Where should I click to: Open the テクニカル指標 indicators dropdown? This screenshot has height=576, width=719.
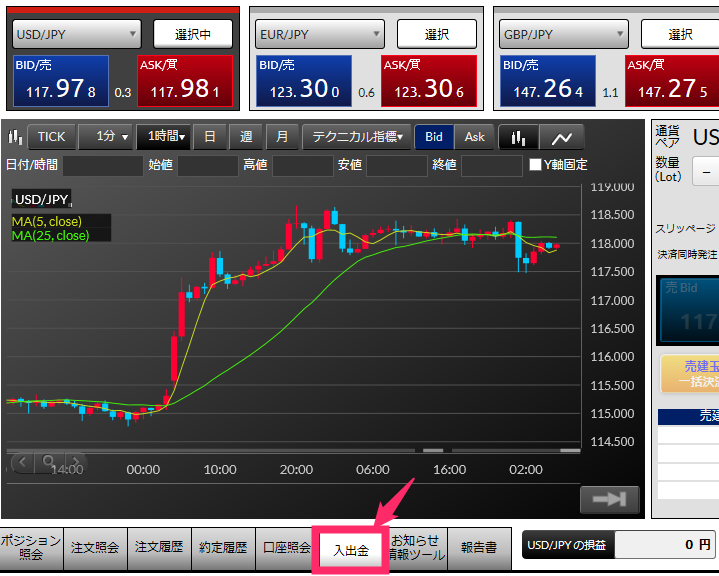coord(357,137)
